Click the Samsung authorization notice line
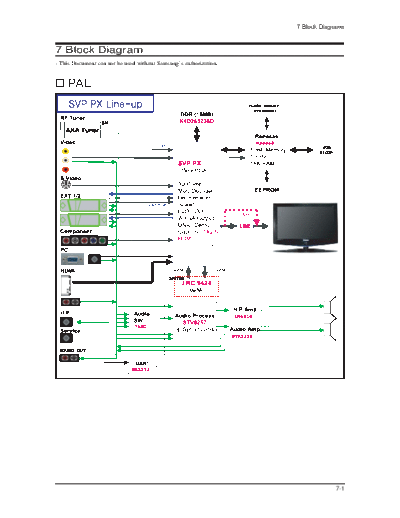 [137, 63]
